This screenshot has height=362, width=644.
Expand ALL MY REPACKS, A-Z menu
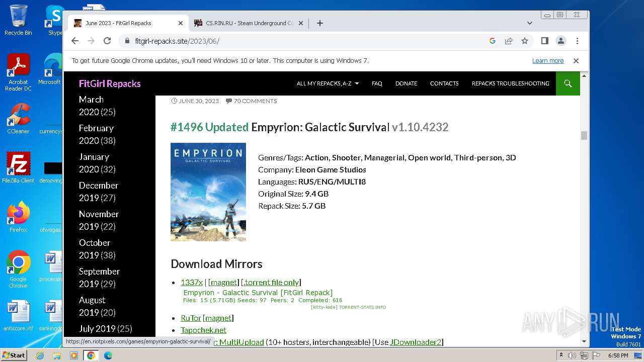328,83
